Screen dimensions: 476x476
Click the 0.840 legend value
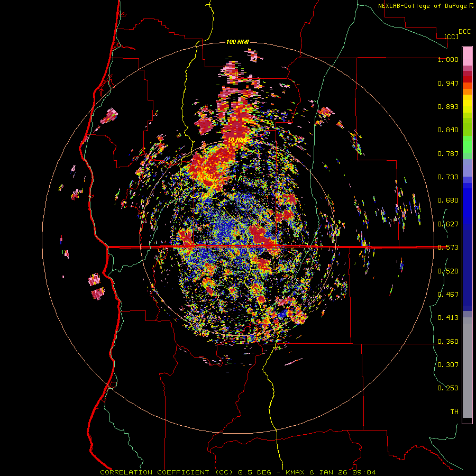tap(448, 130)
